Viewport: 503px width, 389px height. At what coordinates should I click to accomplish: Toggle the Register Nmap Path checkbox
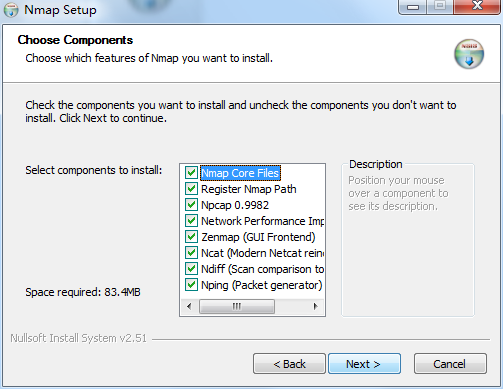(x=191, y=189)
